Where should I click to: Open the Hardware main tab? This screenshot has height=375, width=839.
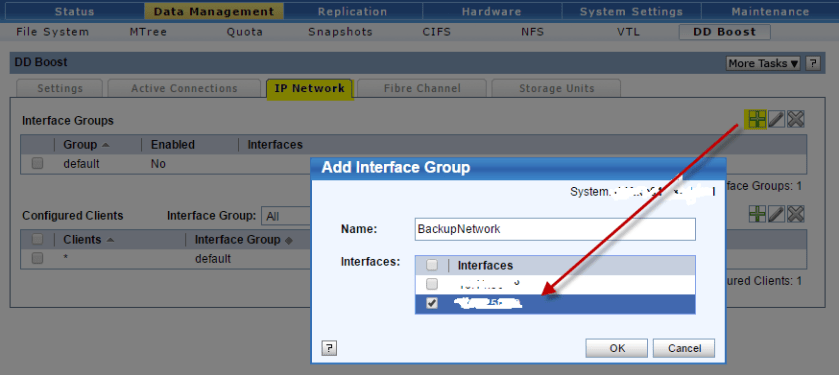(491, 11)
